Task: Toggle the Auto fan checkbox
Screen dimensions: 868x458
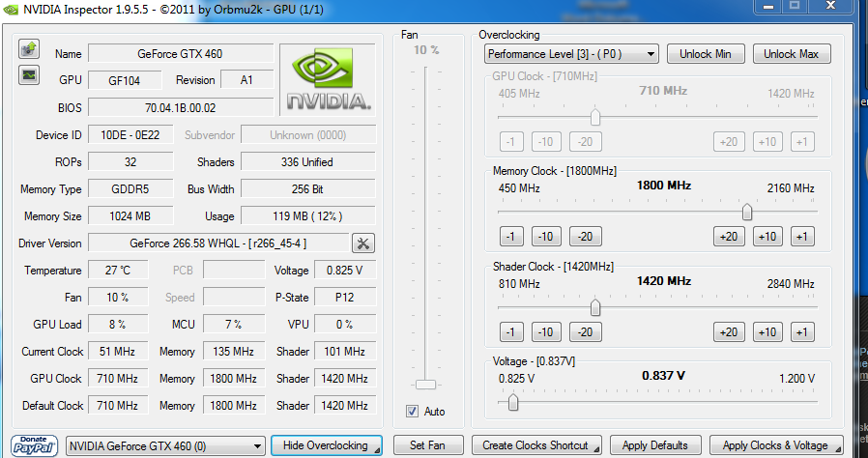Action: (412, 411)
